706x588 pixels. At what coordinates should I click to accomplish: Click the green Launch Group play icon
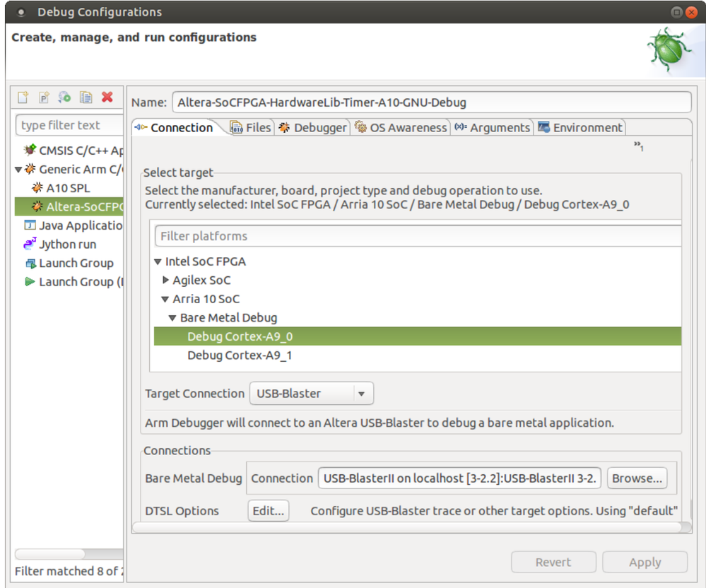30,282
